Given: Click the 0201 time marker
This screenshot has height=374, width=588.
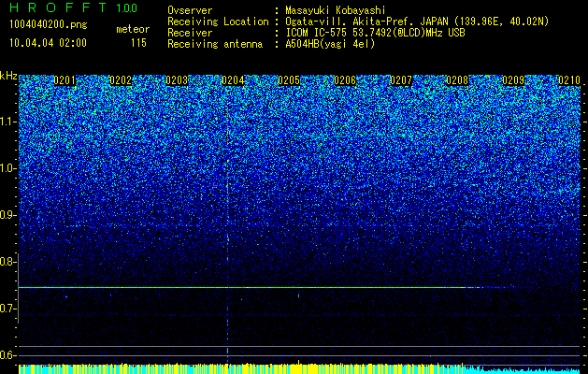Looking at the screenshot, I should [65, 80].
